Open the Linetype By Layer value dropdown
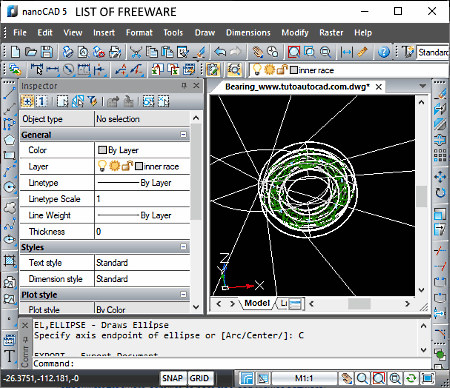The width and height of the screenshot is (450, 388). (x=142, y=183)
